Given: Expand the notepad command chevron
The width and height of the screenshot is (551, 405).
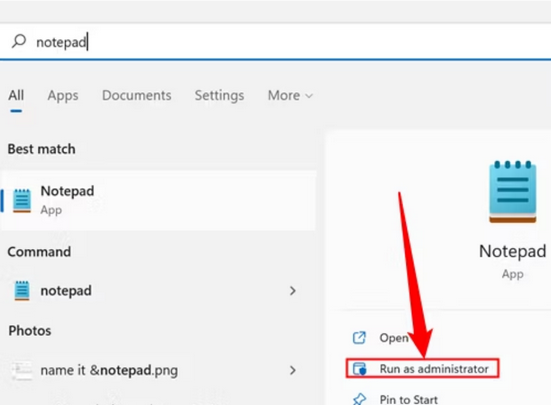Looking at the screenshot, I should coord(292,291).
